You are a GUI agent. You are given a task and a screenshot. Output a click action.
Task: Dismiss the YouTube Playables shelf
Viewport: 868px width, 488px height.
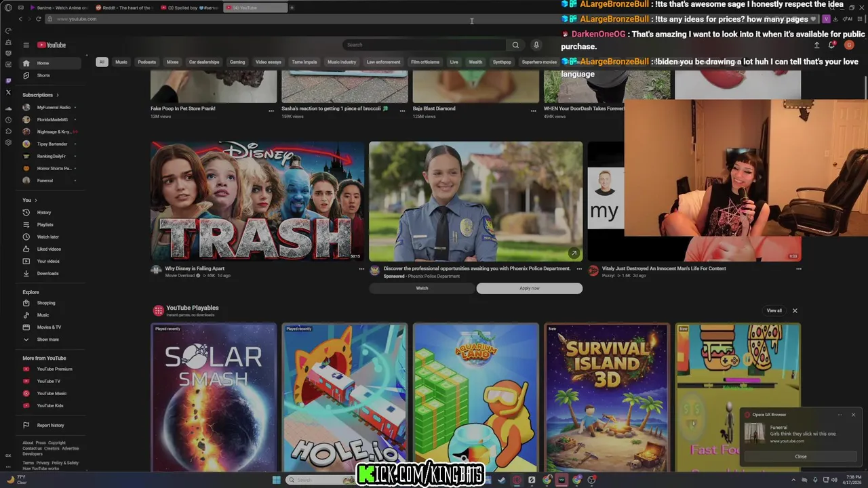click(795, 310)
